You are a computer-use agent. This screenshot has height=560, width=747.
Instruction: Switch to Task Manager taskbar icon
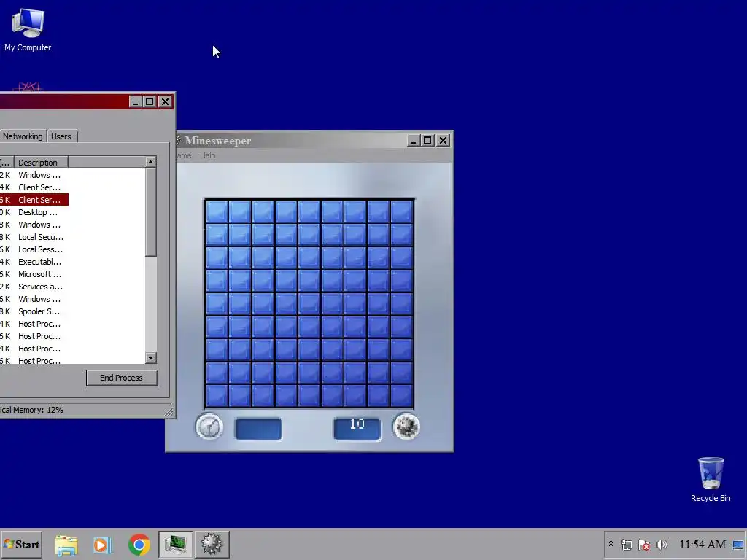pos(175,545)
